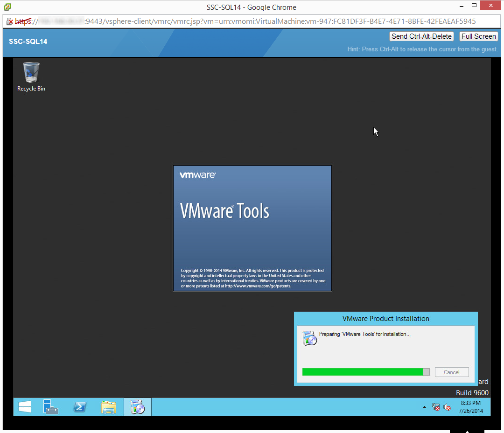The height and width of the screenshot is (433, 504).
Task: Maximize the Chrome window
Action: pyautogui.click(x=474, y=6)
